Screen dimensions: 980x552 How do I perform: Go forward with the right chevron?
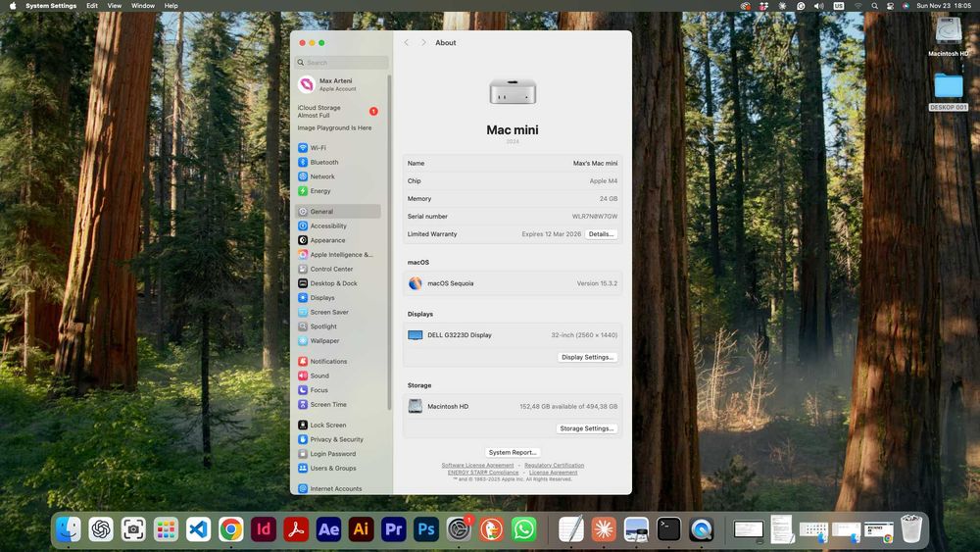pyautogui.click(x=423, y=42)
